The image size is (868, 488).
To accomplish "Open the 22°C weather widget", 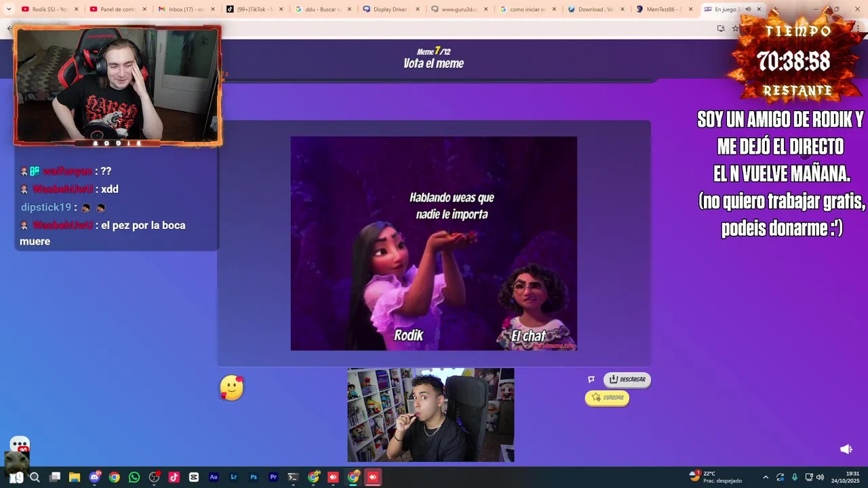I will [715, 477].
